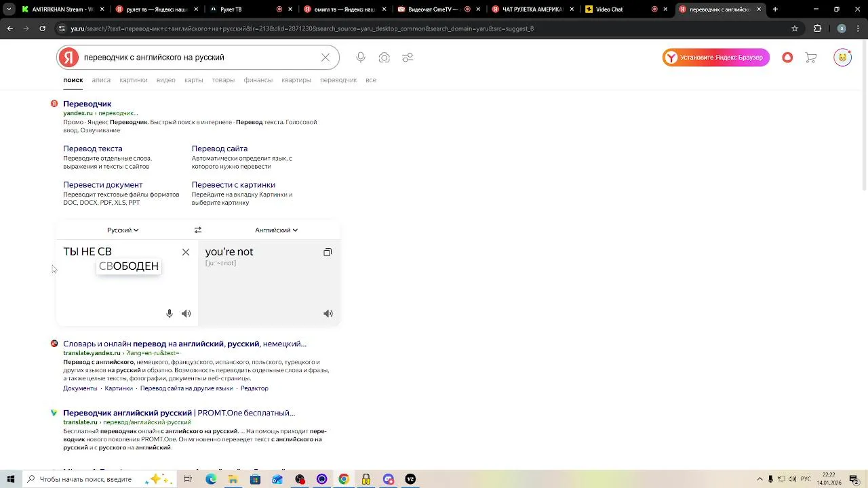The image size is (868, 488).
Task: Listen to translated text speaker icon
Action: click(328, 313)
